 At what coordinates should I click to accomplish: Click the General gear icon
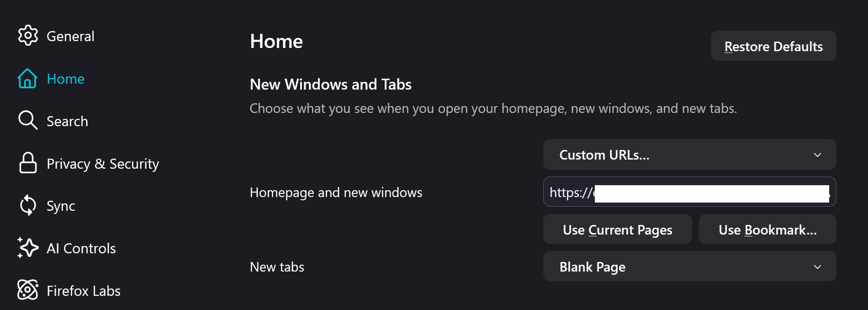[28, 36]
